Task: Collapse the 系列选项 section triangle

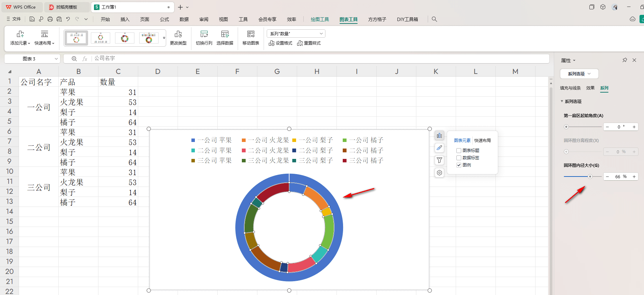Action: point(562,101)
